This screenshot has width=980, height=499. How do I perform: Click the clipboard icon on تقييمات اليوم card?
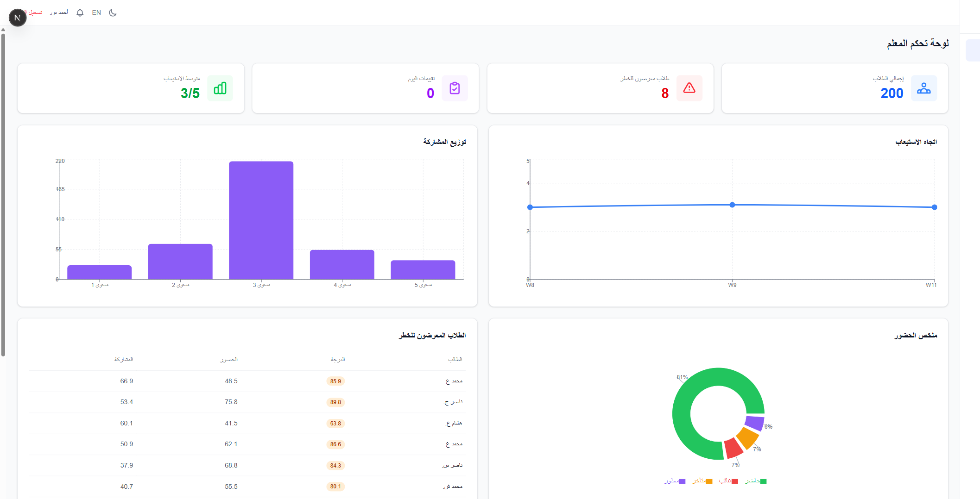pos(455,88)
